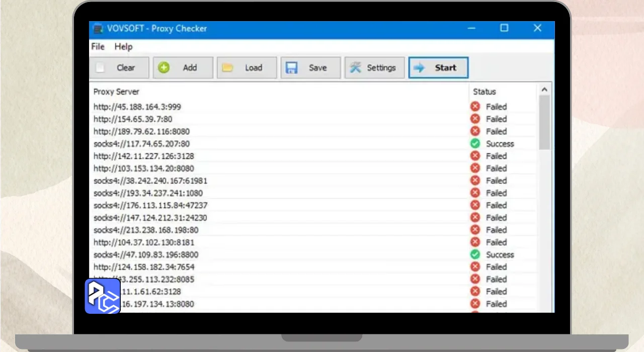The image size is (644, 352).
Task: Select row http://154.65.39.7:80
Action: (x=312, y=119)
